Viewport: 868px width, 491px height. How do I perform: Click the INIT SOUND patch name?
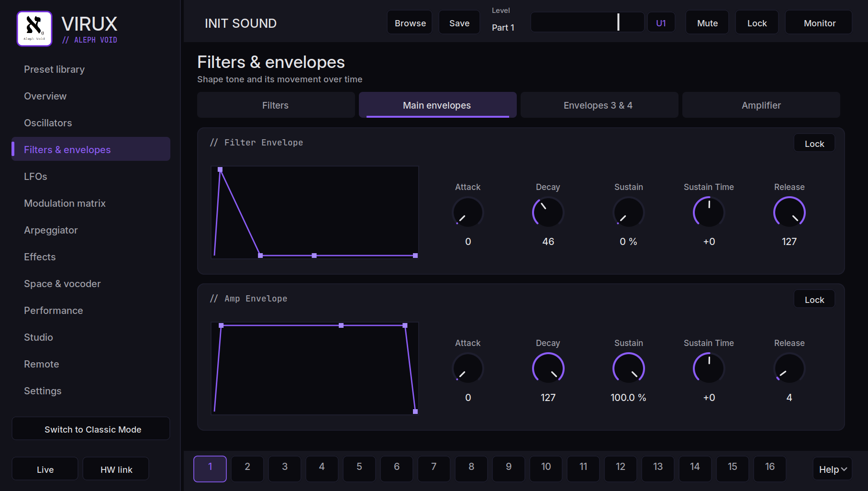[x=241, y=23]
